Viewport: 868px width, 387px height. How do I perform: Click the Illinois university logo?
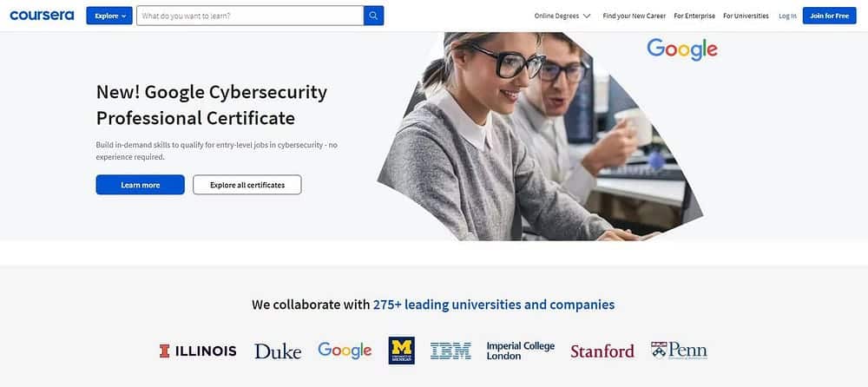point(198,351)
